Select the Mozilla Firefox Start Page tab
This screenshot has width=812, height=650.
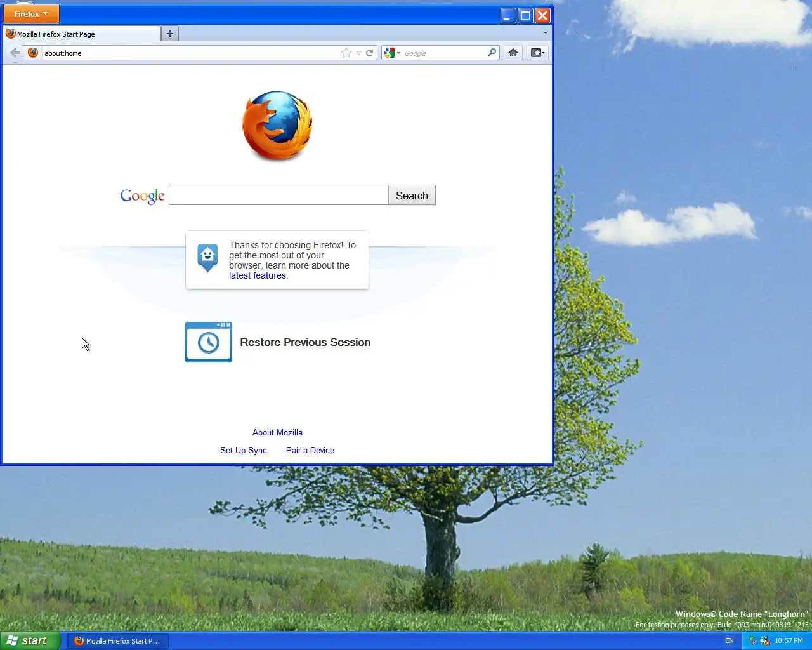point(82,34)
